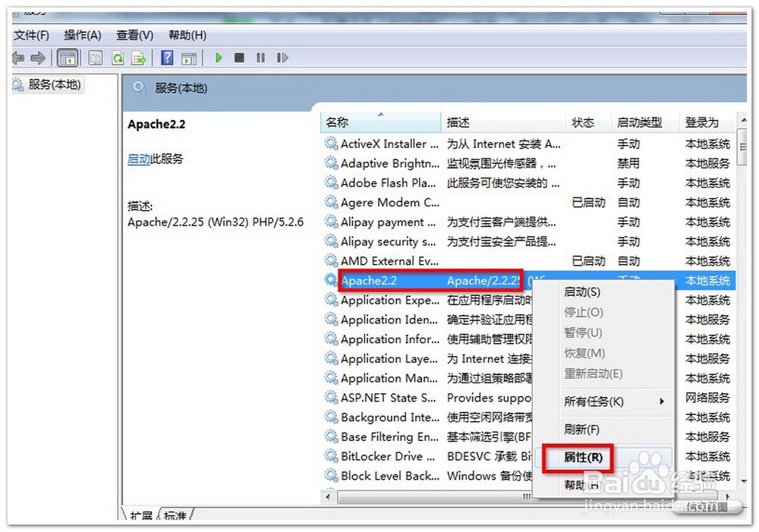The image size is (759, 532).
Task: Click the 启动 link for this service
Action: (x=139, y=159)
